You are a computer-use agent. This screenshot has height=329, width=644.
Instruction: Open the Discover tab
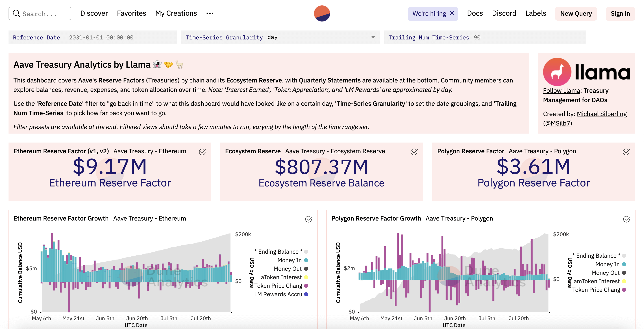click(x=94, y=13)
